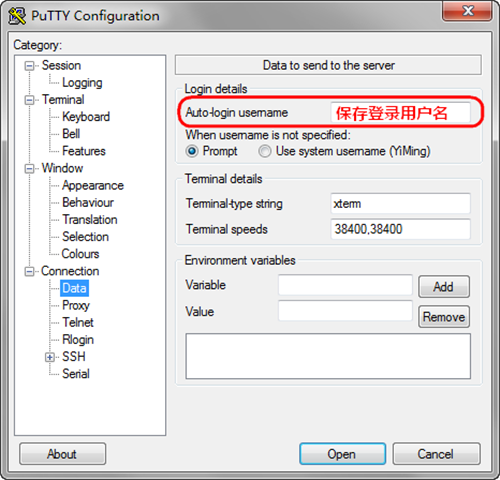
Task: Click the About button
Action: point(63,454)
